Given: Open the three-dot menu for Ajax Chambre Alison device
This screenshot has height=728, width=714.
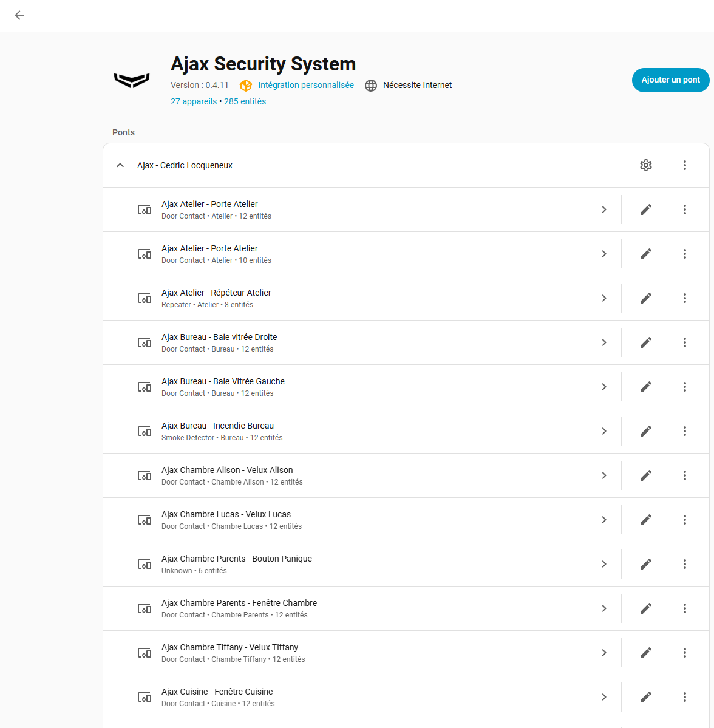Looking at the screenshot, I should (684, 475).
